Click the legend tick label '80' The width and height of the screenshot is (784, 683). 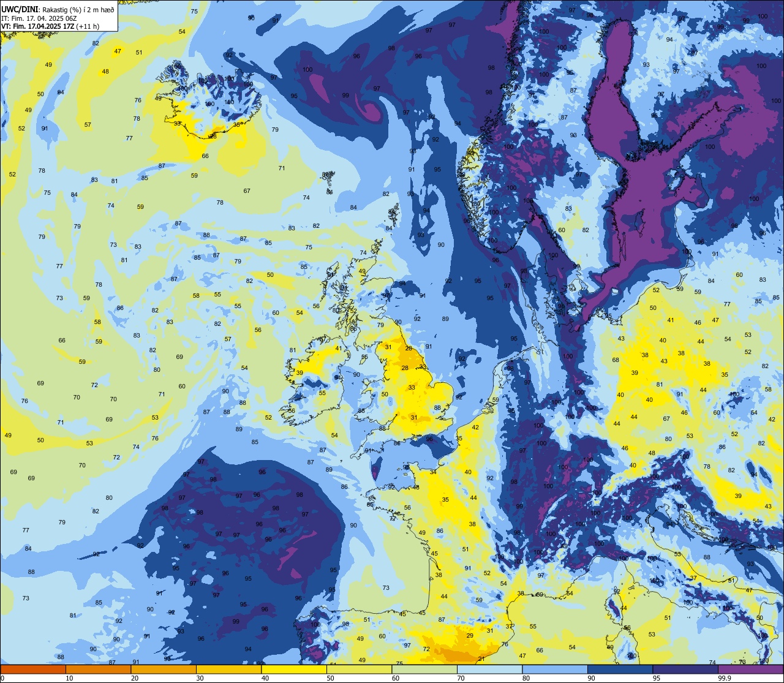pos(526,678)
